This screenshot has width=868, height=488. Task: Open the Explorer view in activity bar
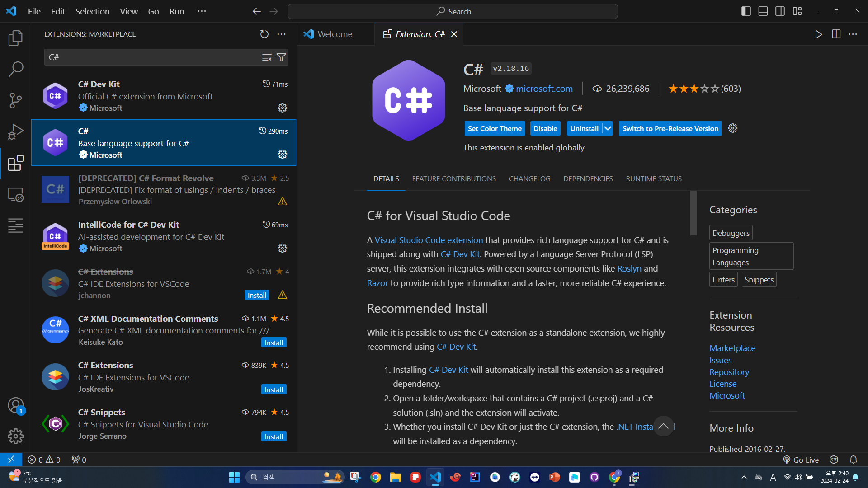pos(15,38)
